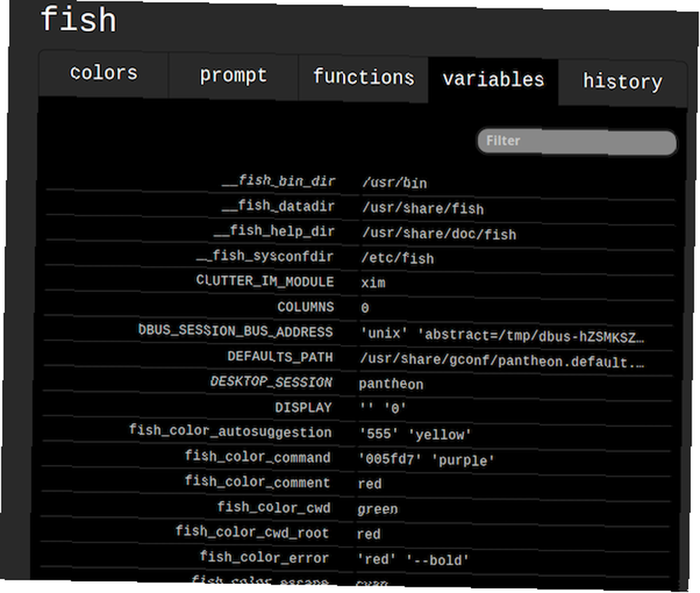Open the history tab
Screen dimensions: 700x593
tap(623, 82)
